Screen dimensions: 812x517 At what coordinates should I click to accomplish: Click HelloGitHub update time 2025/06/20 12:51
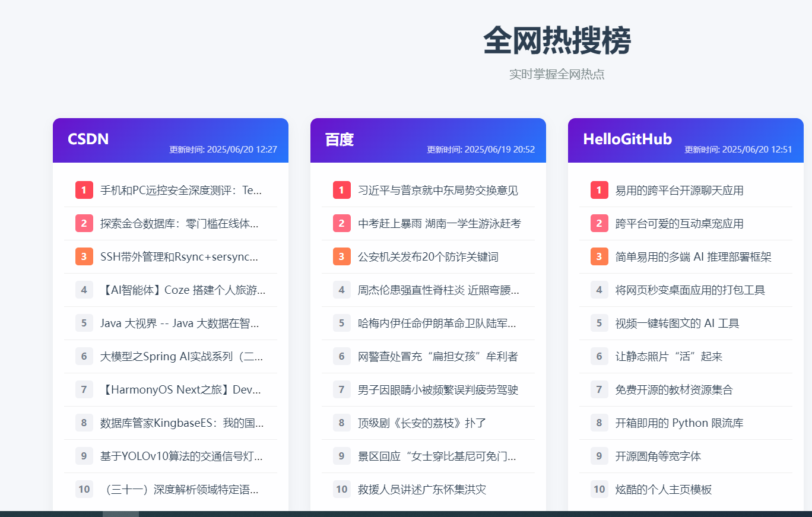738,150
